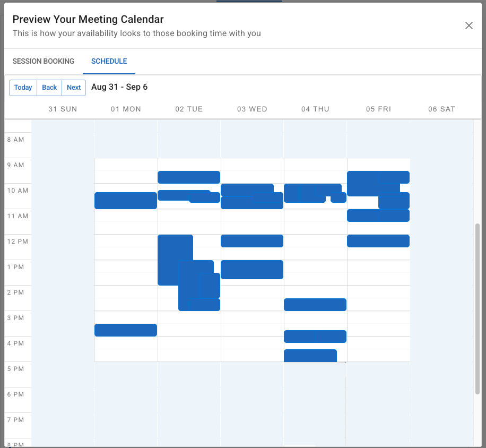
Task: Go Back to the previous week
Action: pos(49,88)
